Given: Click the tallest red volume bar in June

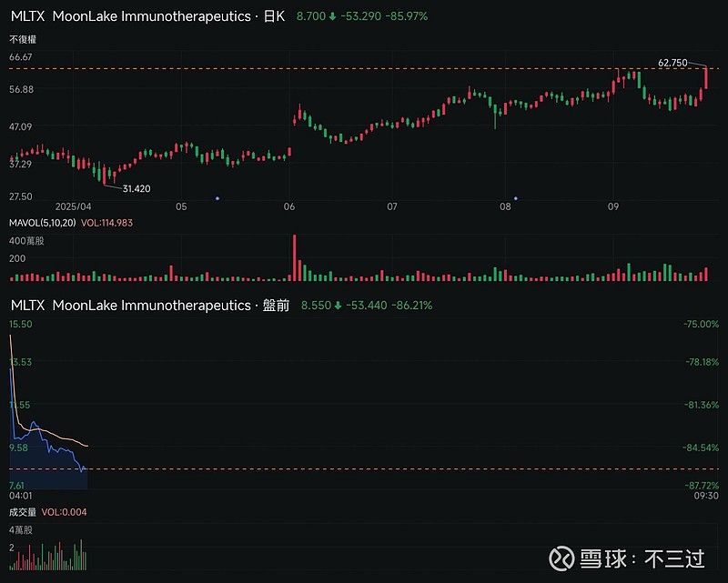Looking at the screenshot, I should pos(294,257).
